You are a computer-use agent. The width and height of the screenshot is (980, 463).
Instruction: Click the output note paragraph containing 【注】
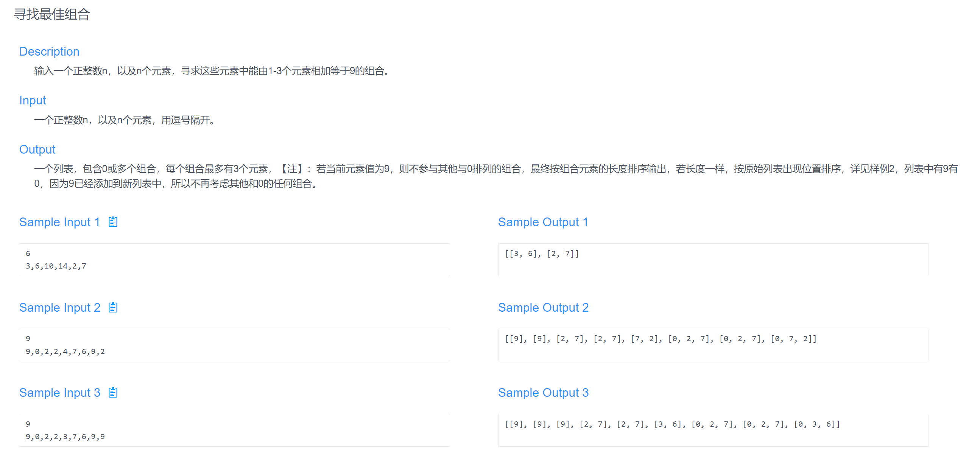496,176
